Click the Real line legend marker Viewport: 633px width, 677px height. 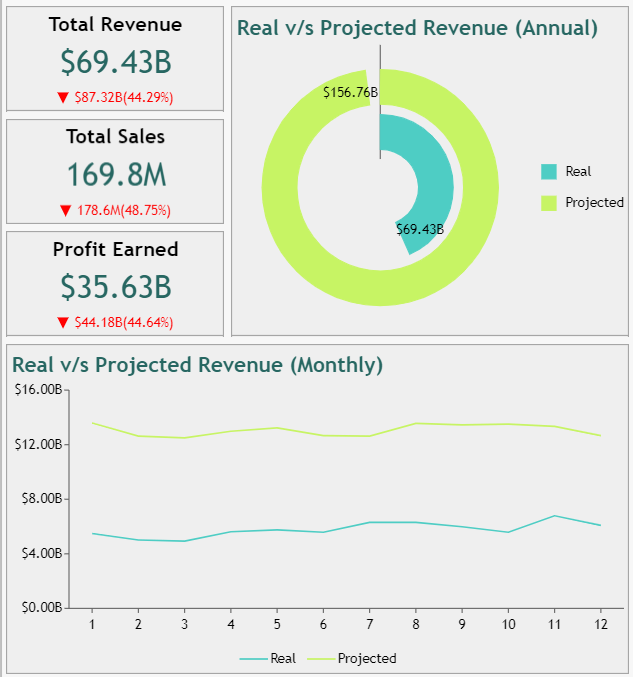coord(254,658)
